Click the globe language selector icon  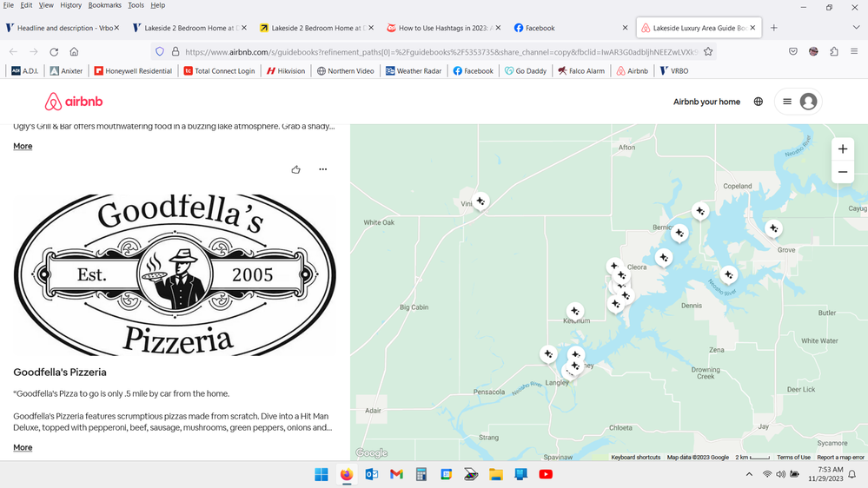point(758,102)
